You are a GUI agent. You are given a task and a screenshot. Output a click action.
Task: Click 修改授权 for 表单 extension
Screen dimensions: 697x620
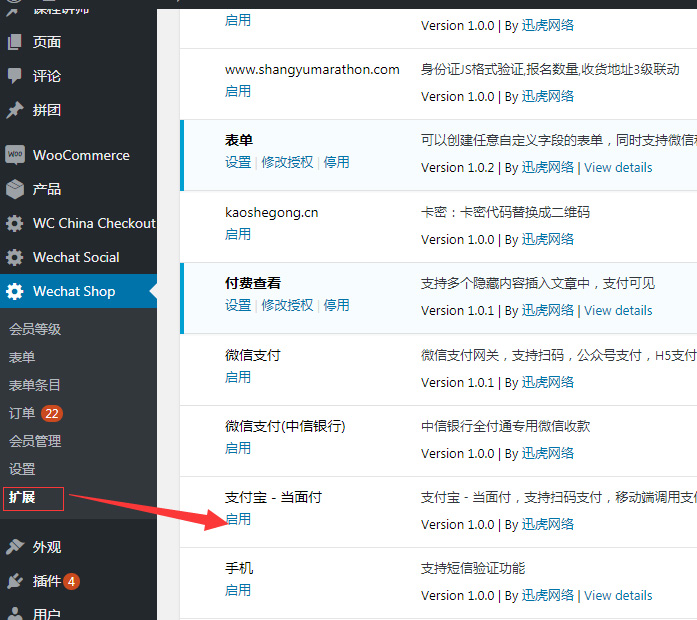(287, 162)
